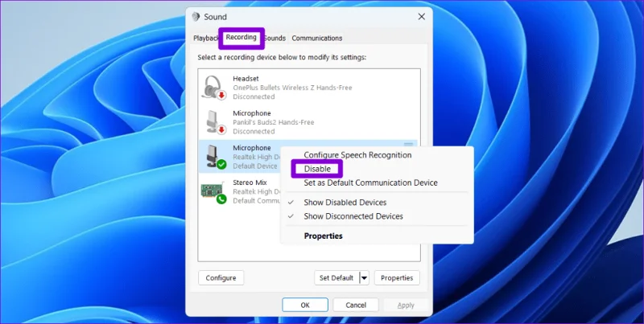Viewport: 644px width, 324px height.
Task: Click the Configure button
Action: (x=221, y=277)
